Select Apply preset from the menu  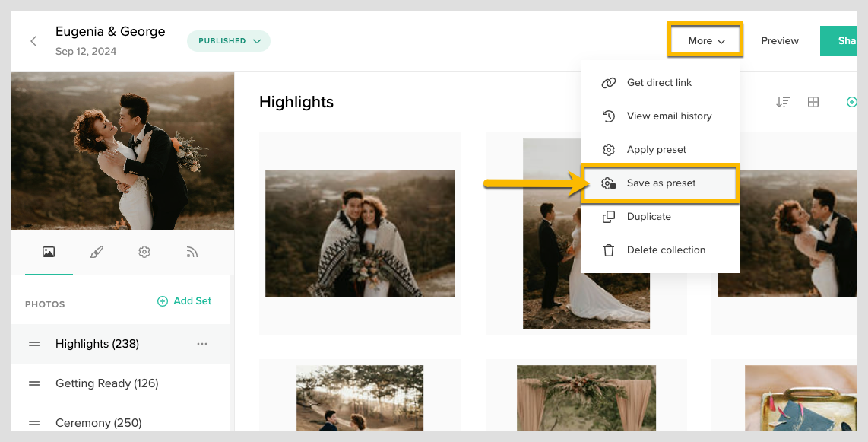[x=656, y=150]
